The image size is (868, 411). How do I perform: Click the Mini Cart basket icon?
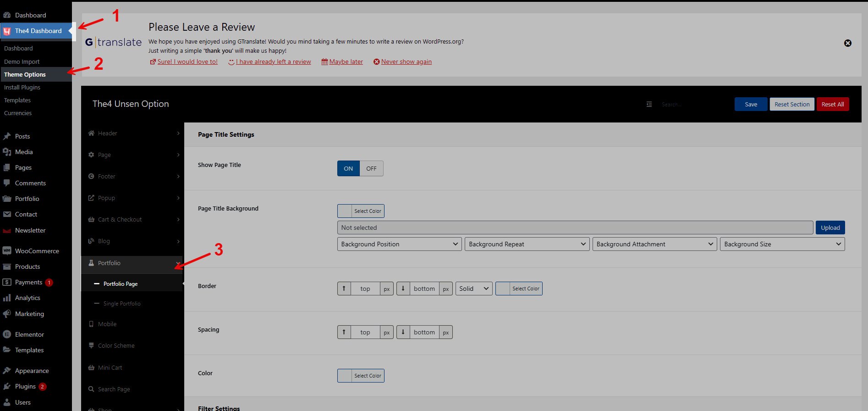[91, 367]
